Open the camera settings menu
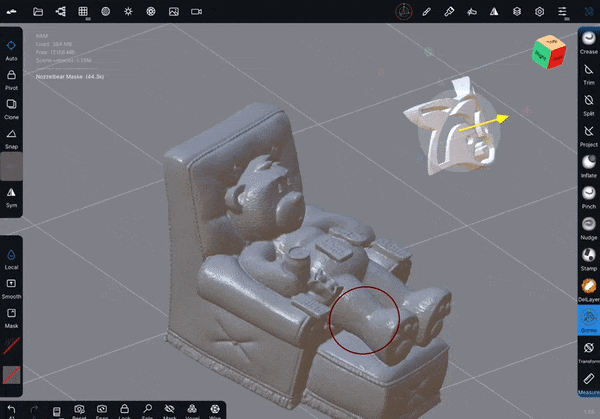The image size is (600, 419). point(196,11)
